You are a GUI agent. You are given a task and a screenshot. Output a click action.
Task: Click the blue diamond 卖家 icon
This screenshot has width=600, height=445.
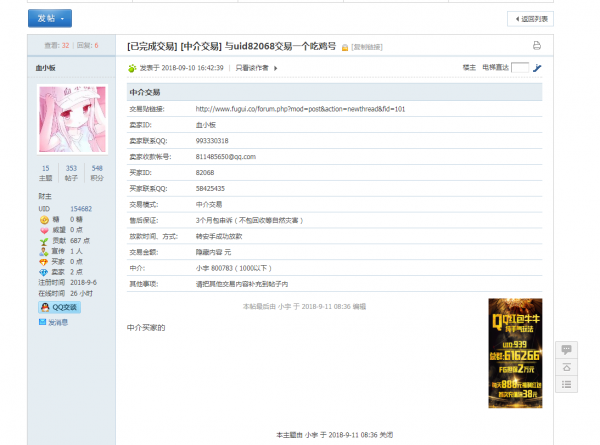pyautogui.click(x=44, y=272)
